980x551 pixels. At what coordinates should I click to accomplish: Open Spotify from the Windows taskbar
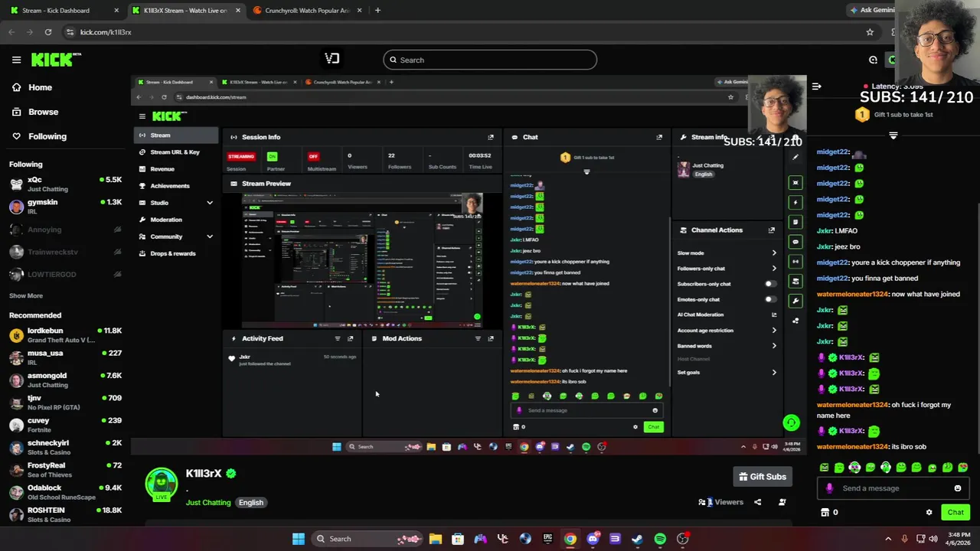(660, 539)
